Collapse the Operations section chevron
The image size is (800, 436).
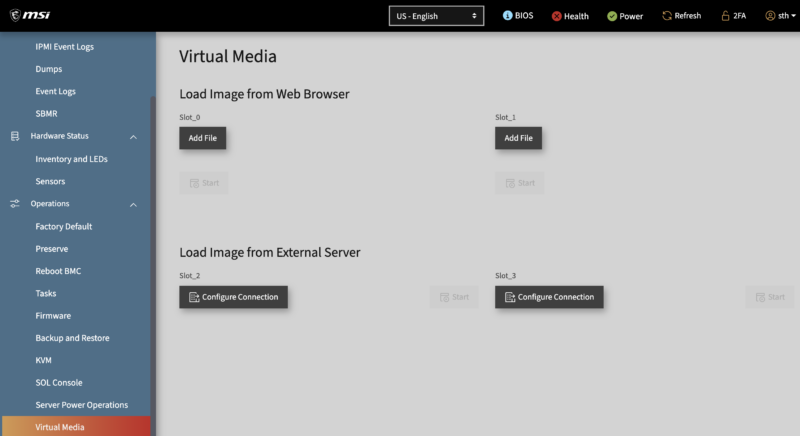pyautogui.click(x=133, y=204)
